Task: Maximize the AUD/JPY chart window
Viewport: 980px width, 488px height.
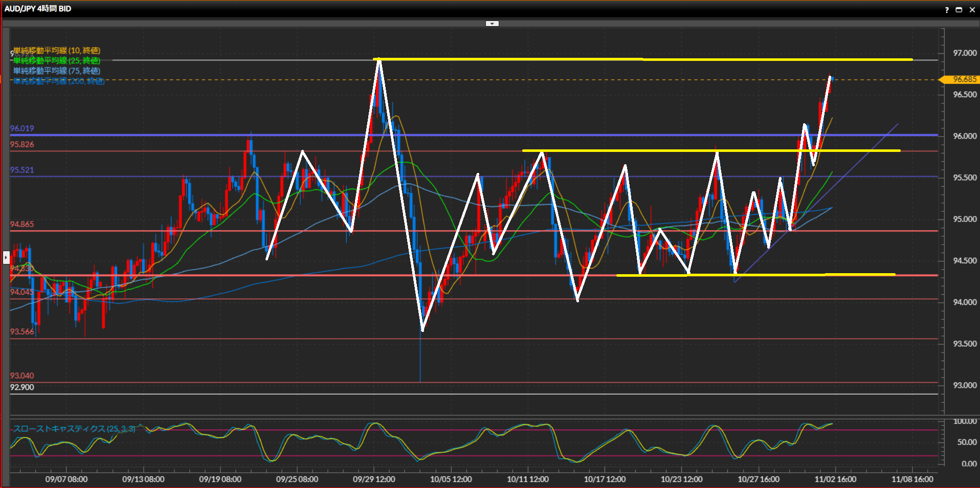Action: (959, 10)
